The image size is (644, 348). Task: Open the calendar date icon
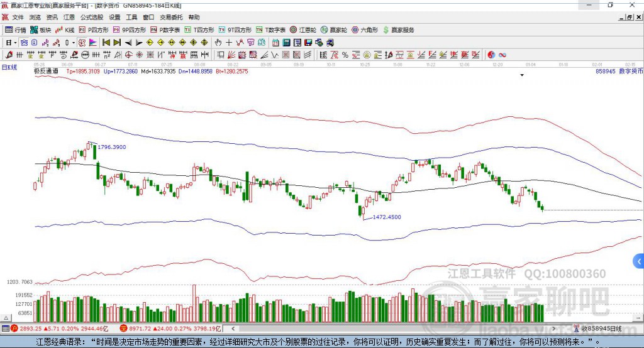[275, 43]
